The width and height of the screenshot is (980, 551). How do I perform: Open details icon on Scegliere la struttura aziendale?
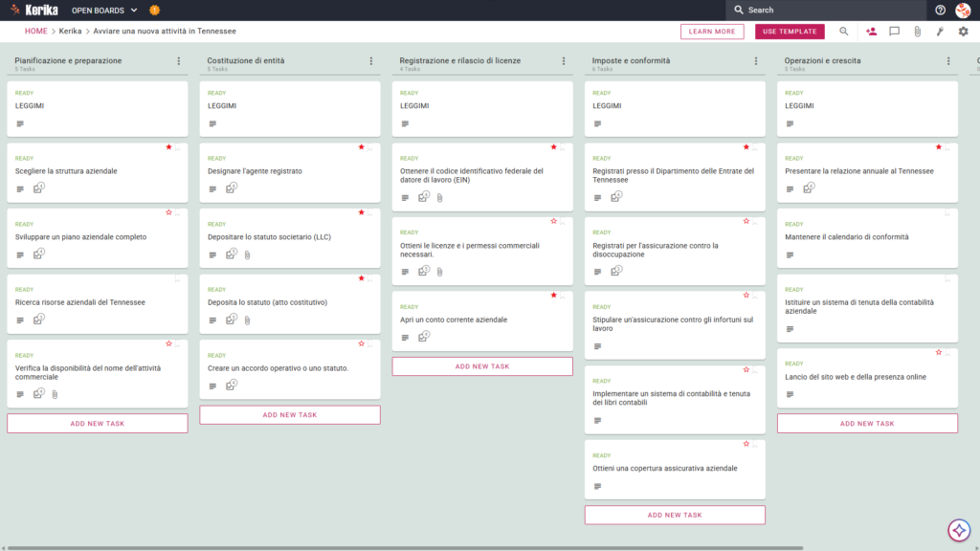[20, 189]
